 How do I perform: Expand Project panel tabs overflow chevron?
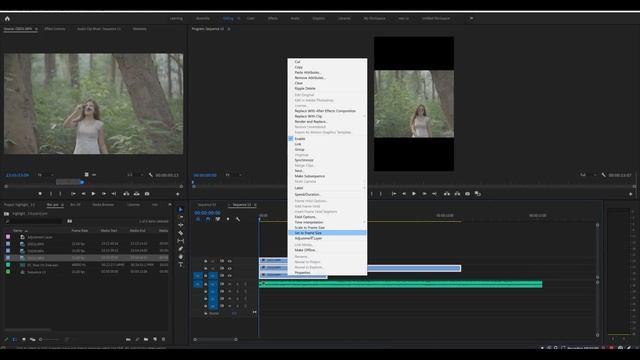(170, 204)
